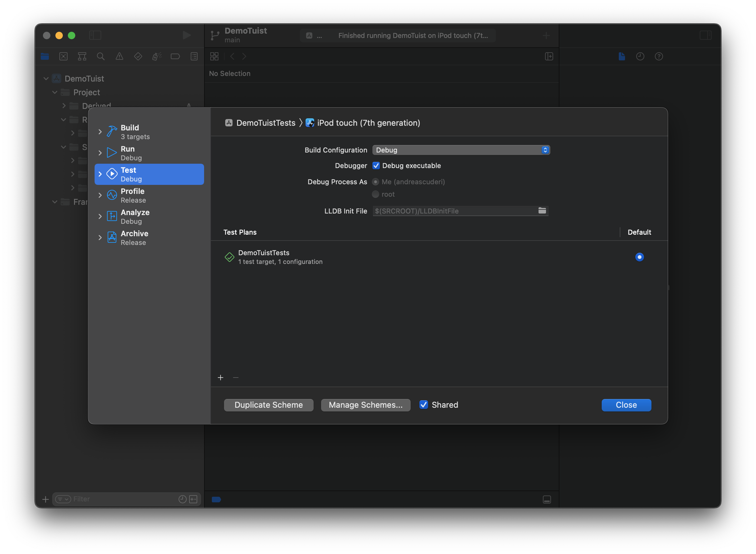Show the file inspector icon

click(x=622, y=56)
